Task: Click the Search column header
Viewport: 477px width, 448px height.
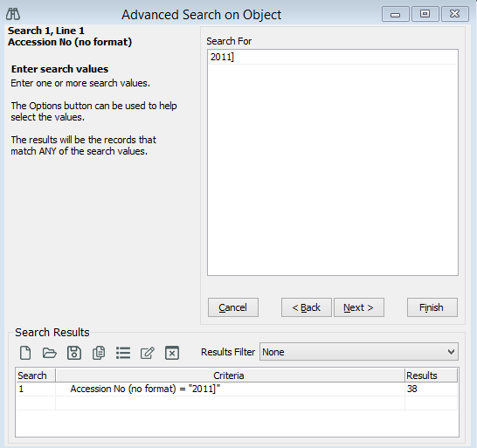Action: 36,376
